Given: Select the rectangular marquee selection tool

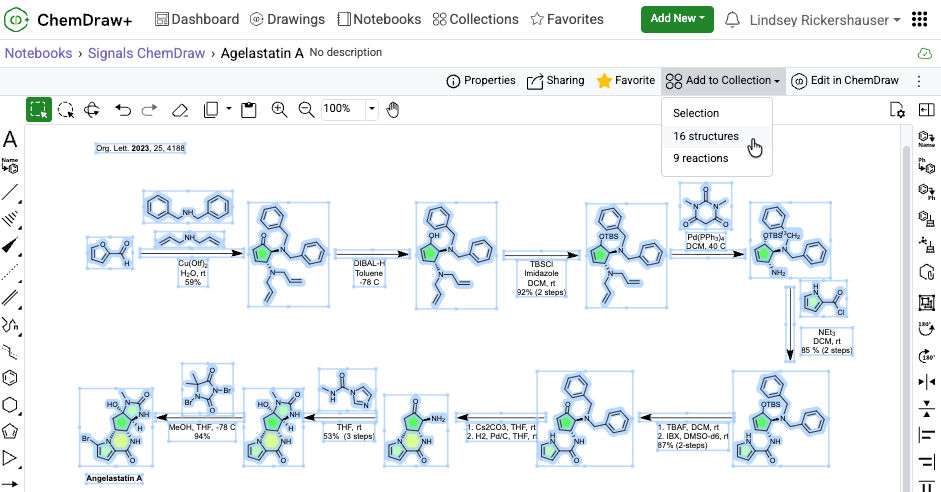Looking at the screenshot, I should pos(39,110).
